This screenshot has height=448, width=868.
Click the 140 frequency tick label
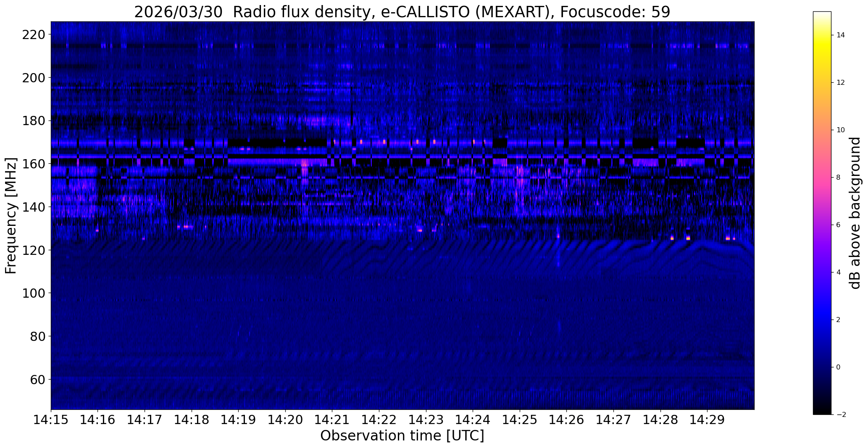(x=33, y=207)
